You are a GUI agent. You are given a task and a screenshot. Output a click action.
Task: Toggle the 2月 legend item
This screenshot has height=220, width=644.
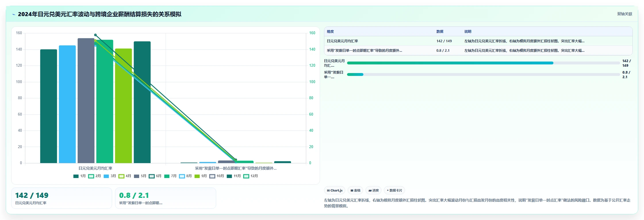click(94, 176)
